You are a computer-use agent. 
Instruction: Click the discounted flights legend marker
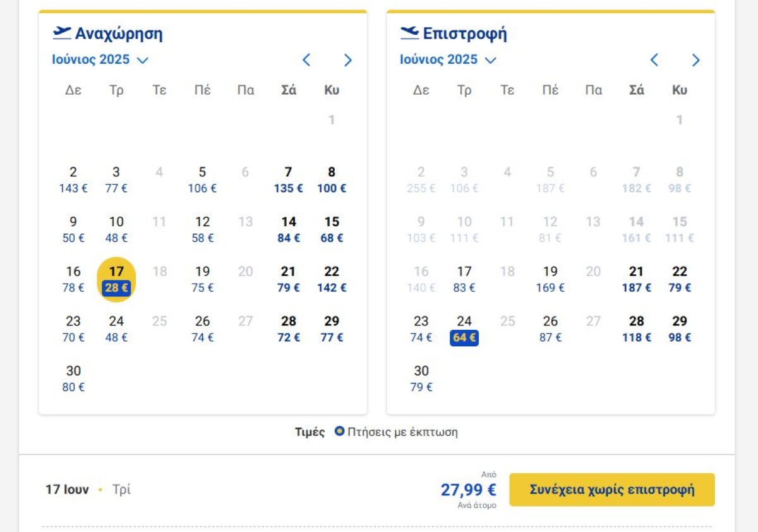click(x=339, y=432)
